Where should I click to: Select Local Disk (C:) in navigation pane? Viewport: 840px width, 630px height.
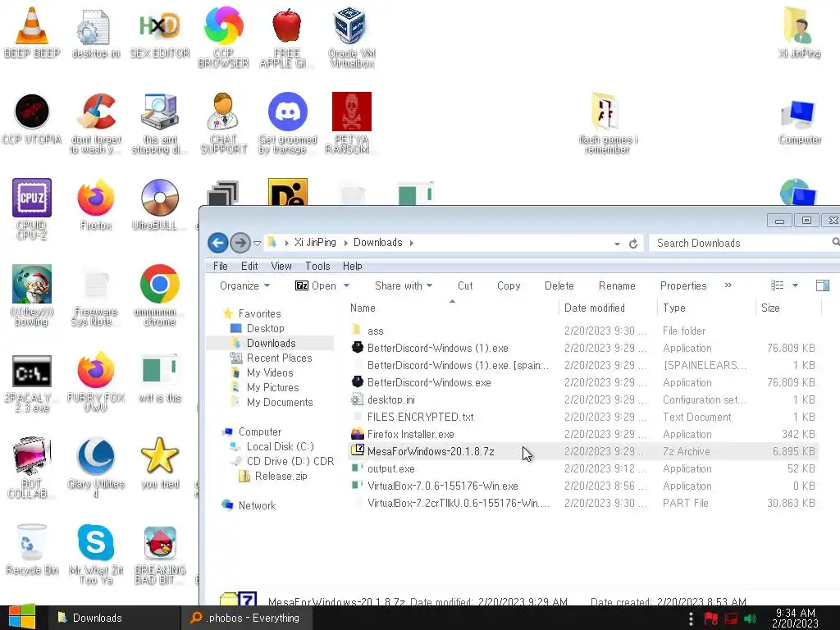click(280, 446)
